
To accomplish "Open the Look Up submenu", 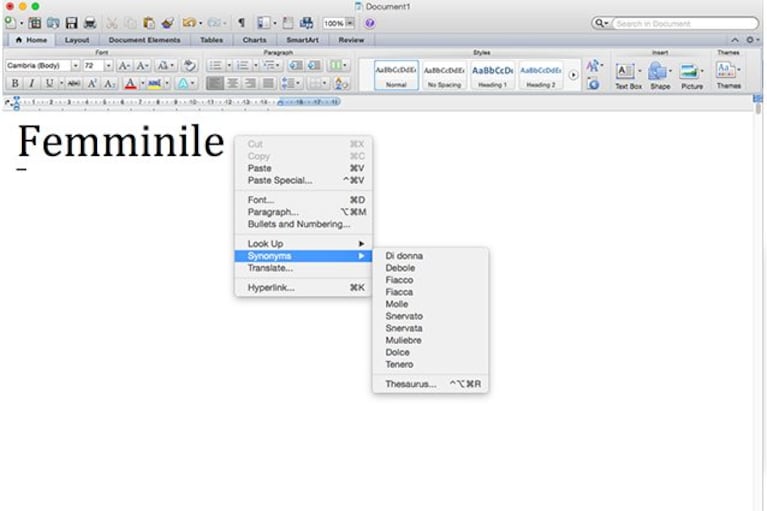I will point(303,244).
